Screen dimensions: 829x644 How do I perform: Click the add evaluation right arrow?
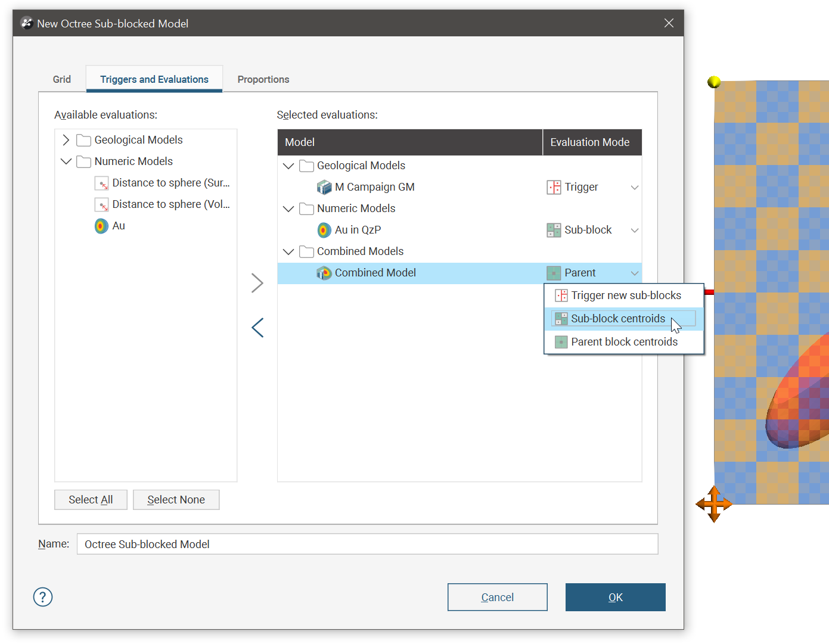click(257, 283)
